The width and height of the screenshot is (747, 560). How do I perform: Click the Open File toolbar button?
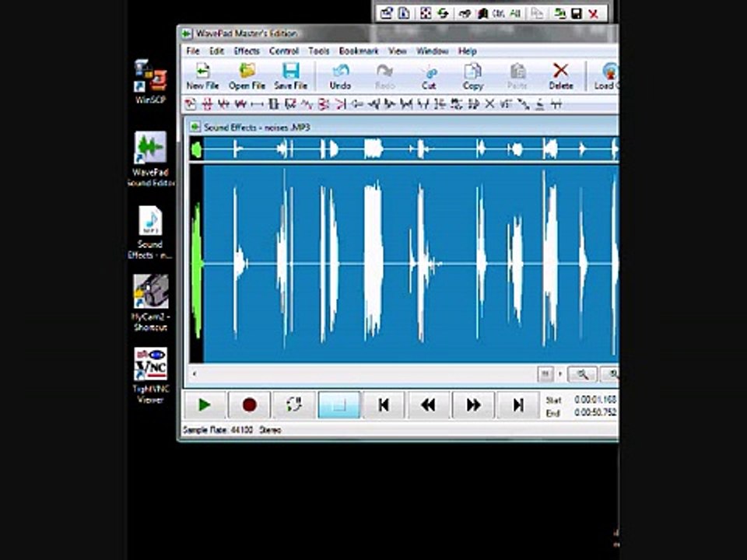[x=247, y=76]
